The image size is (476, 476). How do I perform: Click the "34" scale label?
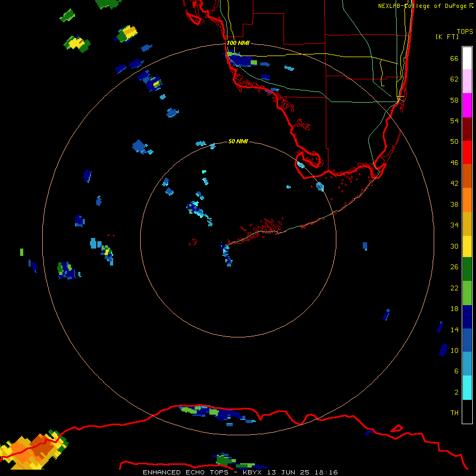[x=454, y=225]
